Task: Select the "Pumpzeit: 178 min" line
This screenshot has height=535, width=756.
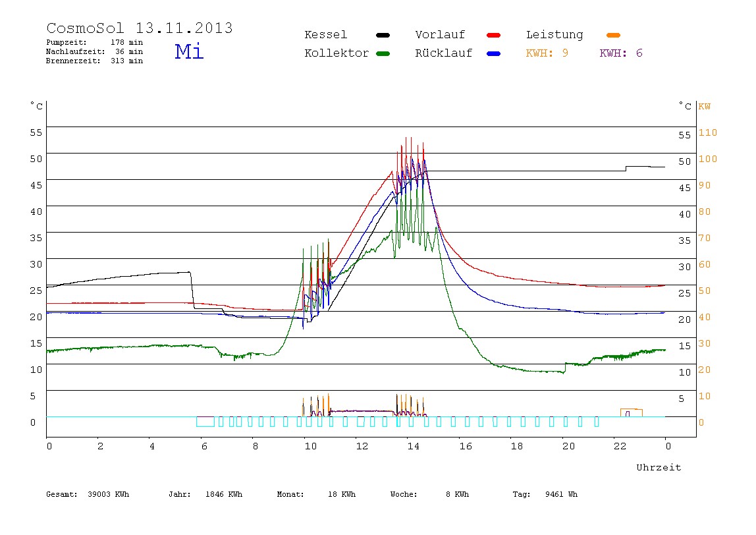Action: pyautogui.click(x=95, y=42)
